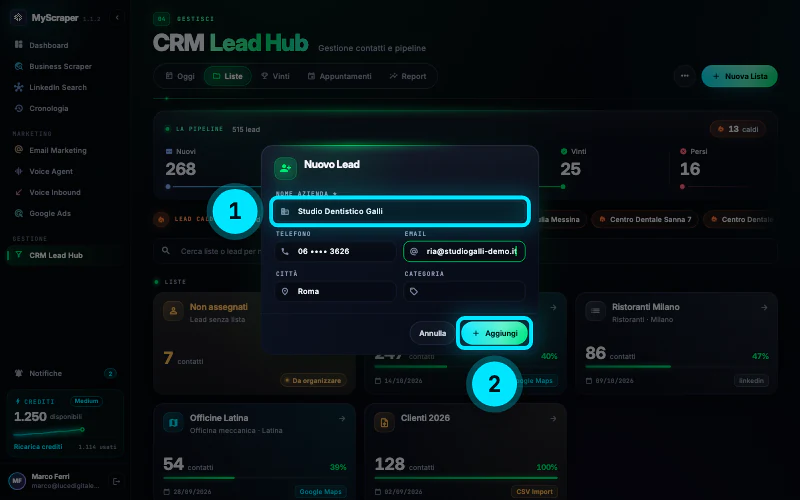This screenshot has height=500, width=800.
Task: Collapse the sidebar with chevron button
Action: [117, 17]
